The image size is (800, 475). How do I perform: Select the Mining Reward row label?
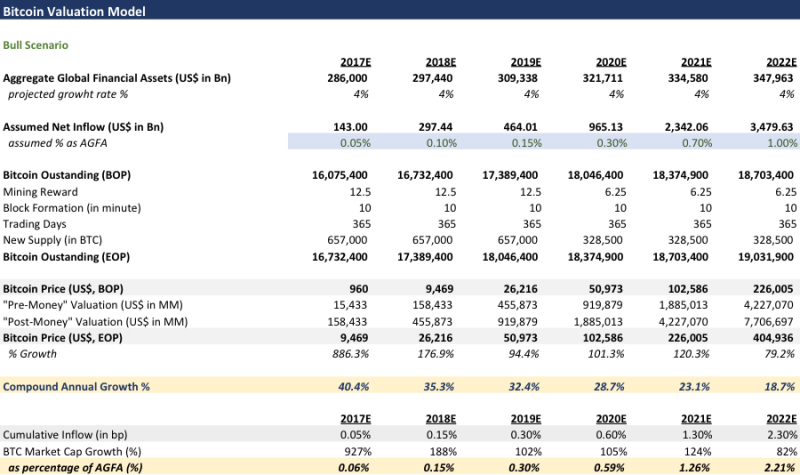[x=40, y=192]
